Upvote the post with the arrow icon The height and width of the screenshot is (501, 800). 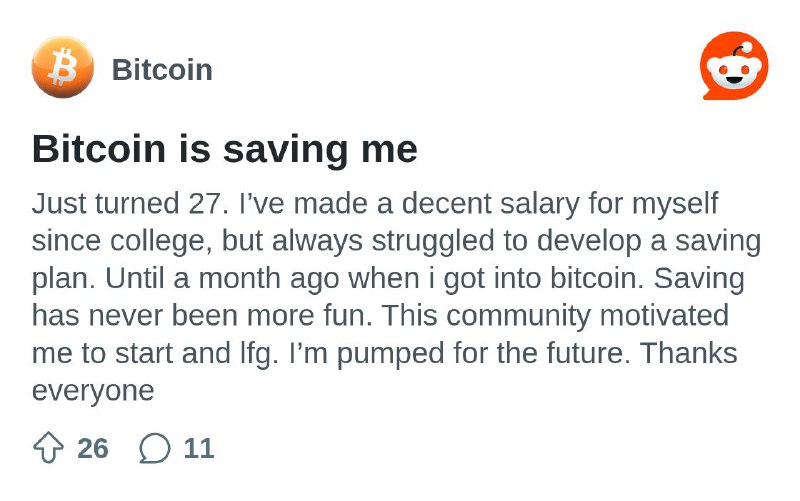pos(48,447)
